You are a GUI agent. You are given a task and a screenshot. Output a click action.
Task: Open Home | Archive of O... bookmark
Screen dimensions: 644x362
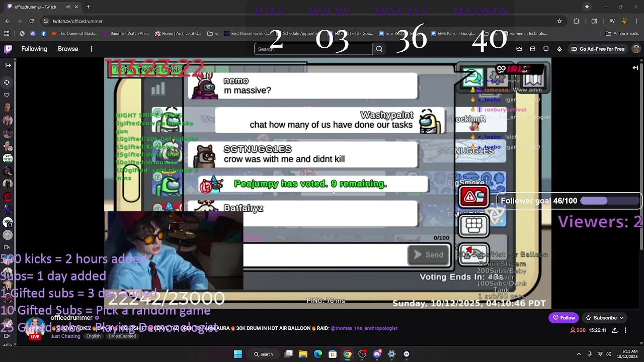click(x=178, y=34)
